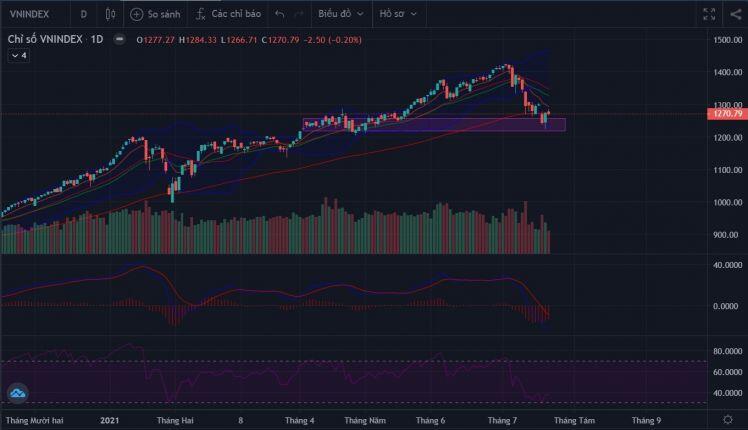The image size is (748, 430).
Task: Click the 900.00 price scale label
Action: [728, 235]
